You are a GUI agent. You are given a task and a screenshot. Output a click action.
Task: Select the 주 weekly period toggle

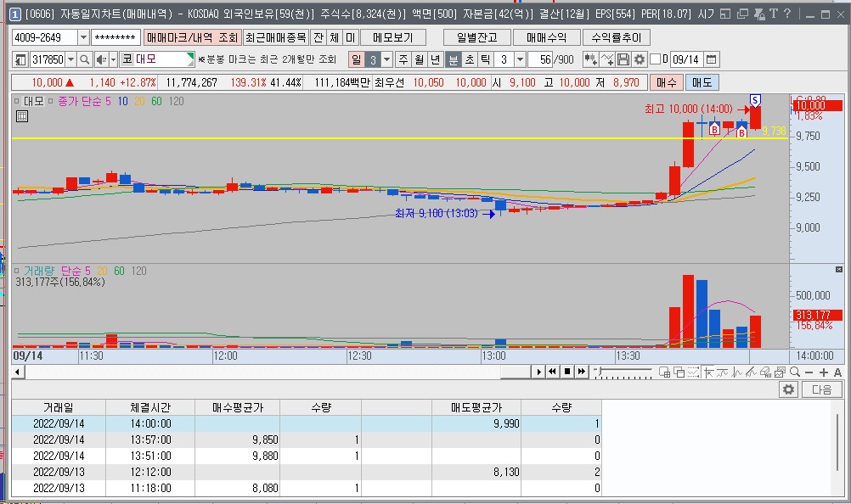(x=403, y=59)
